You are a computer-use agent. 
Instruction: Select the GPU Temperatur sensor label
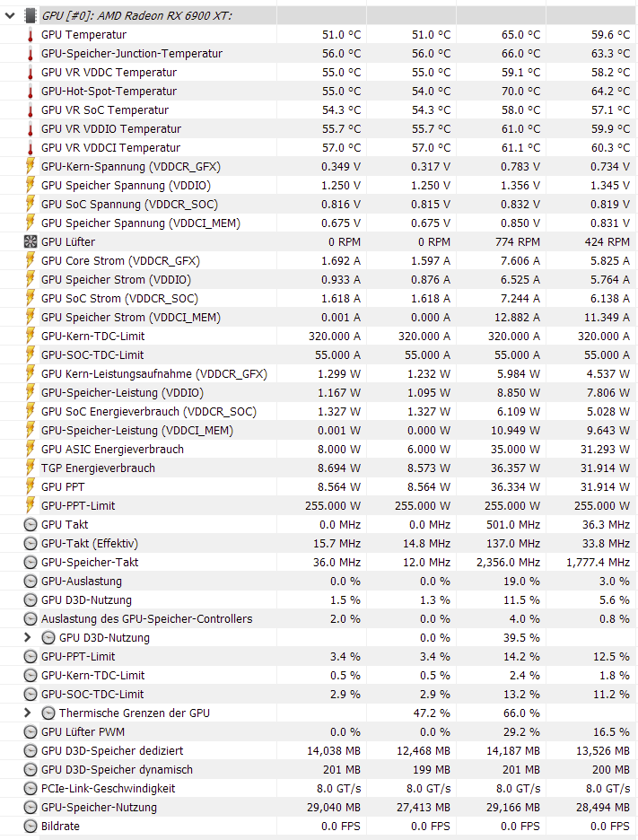click(x=83, y=35)
